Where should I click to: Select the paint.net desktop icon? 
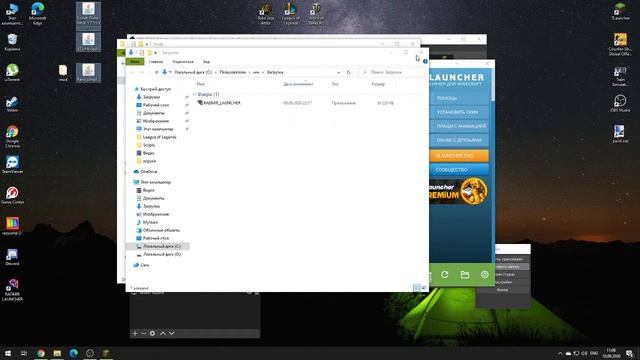620,134
